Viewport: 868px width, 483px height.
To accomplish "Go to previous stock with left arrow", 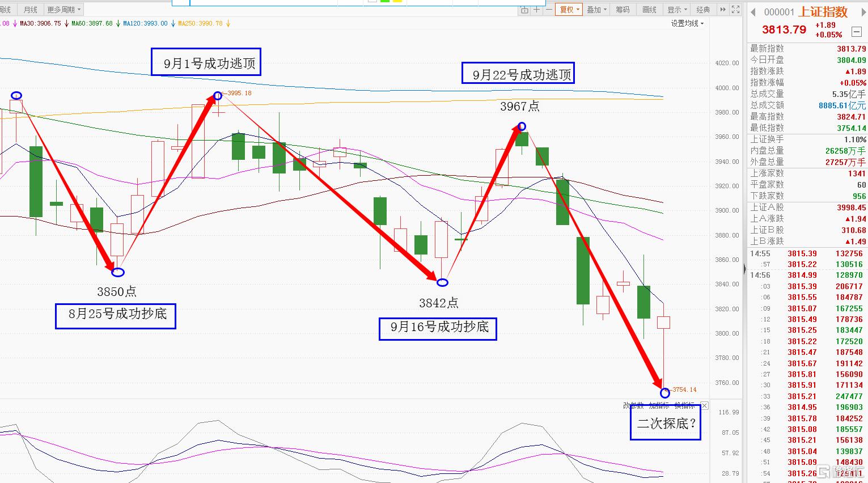I will (x=753, y=12).
